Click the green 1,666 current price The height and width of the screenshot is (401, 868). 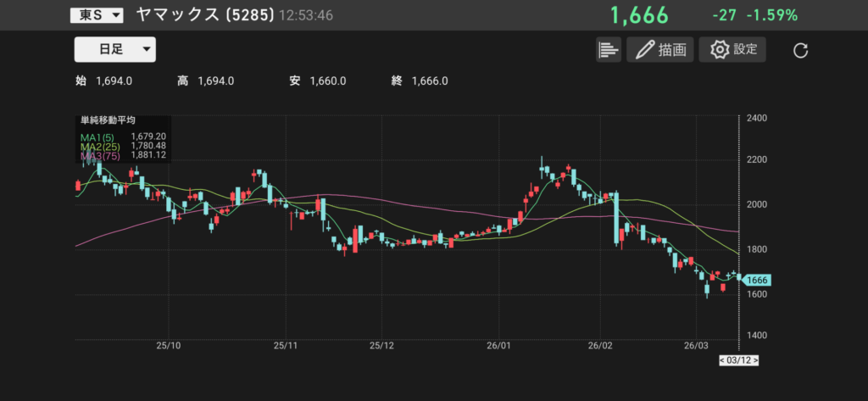point(639,15)
